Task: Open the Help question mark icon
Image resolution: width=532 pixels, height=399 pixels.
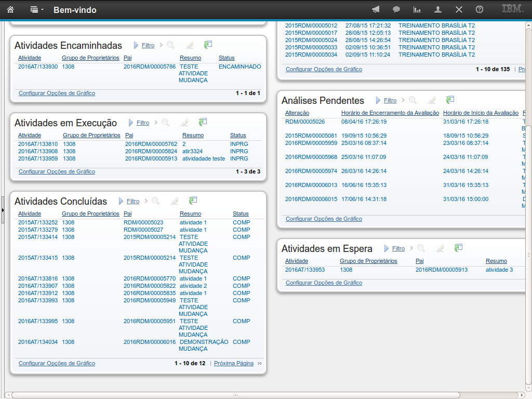Action: click(480, 9)
